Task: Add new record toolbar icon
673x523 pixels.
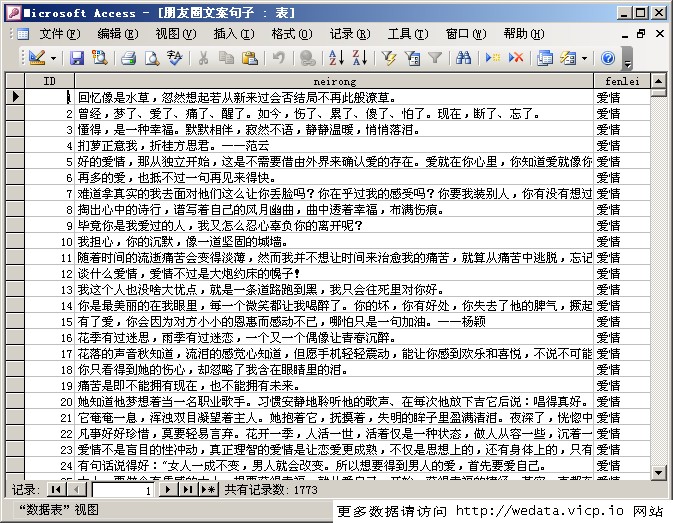Action: click(x=492, y=57)
